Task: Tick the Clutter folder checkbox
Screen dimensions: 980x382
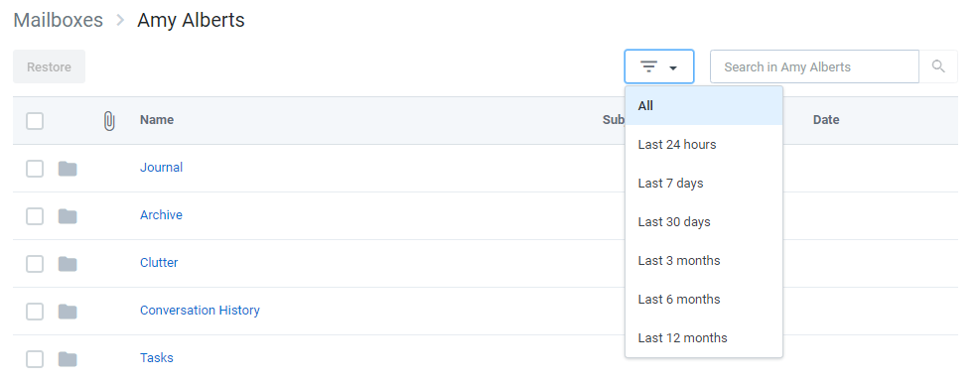Action: click(35, 264)
